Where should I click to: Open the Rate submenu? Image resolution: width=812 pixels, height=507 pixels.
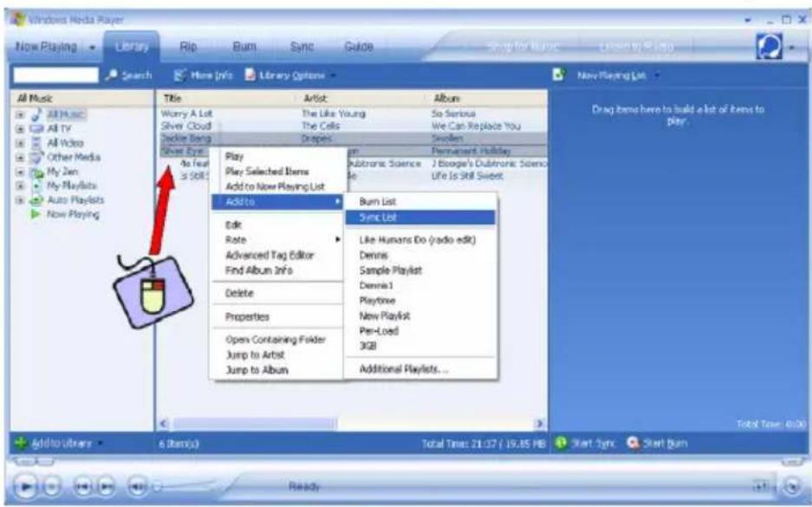[x=278, y=240]
